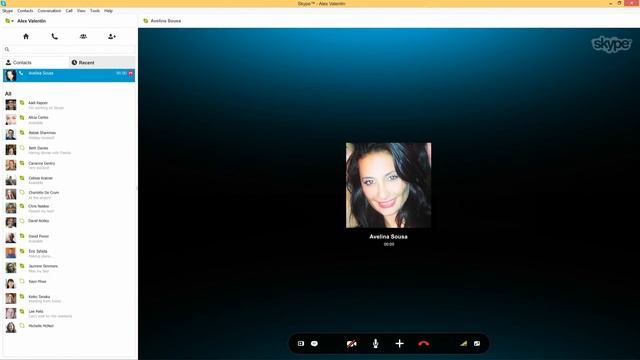Open the Skype menu

[7, 11]
